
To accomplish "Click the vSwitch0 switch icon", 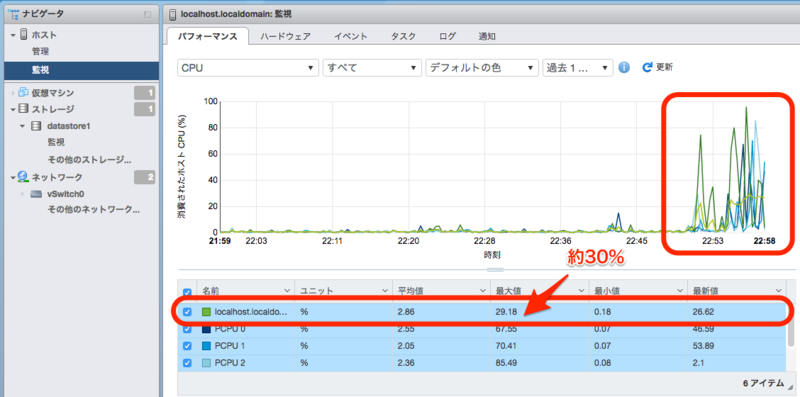I will [x=36, y=194].
